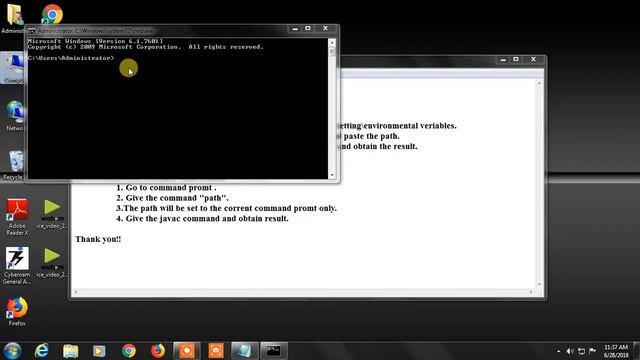
Task: Open the Google Chrome desktop shortcut
Action: pyautogui.click(x=52, y=14)
